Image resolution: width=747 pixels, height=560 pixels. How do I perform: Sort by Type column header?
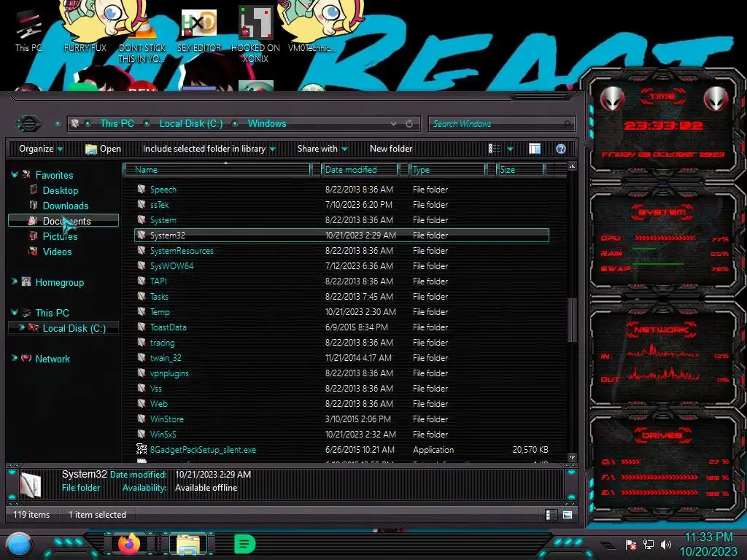pos(447,170)
